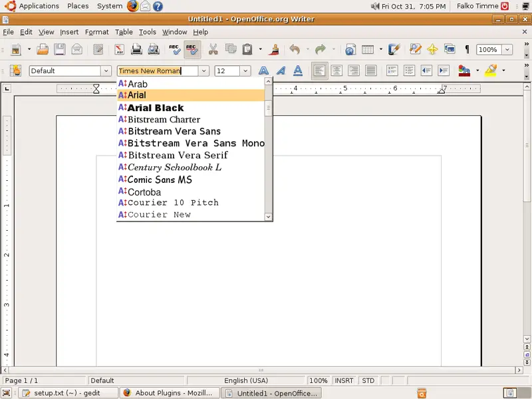Run the Spellcheck tool
Image resolution: width=532 pixels, height=399 pixels.
(x=175, y=49)
